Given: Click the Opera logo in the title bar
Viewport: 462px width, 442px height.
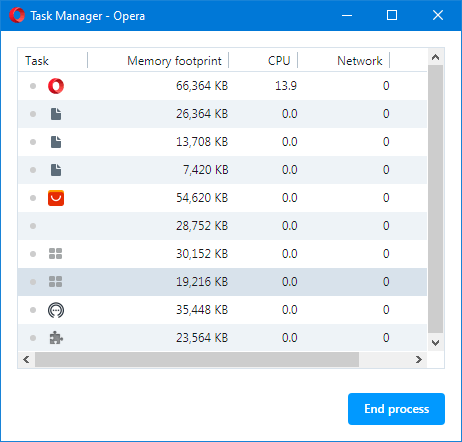Looking at the screenshot, I should tap(17, 15).
